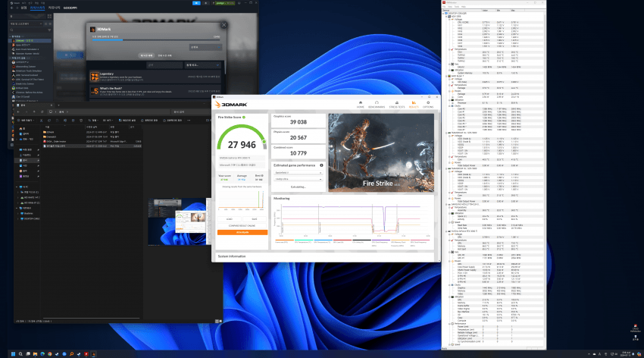Open the View menu in HWMonitor

point(450,7)
